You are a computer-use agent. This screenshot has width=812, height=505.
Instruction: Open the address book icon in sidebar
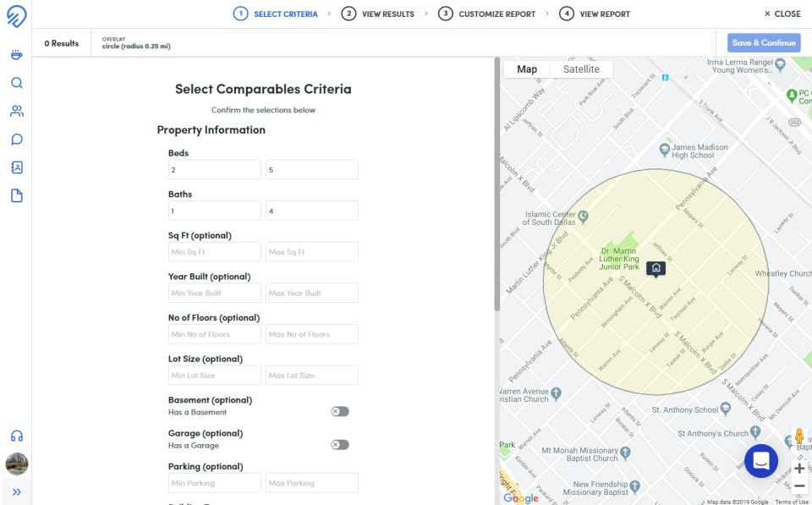click(x=16, y=167)
